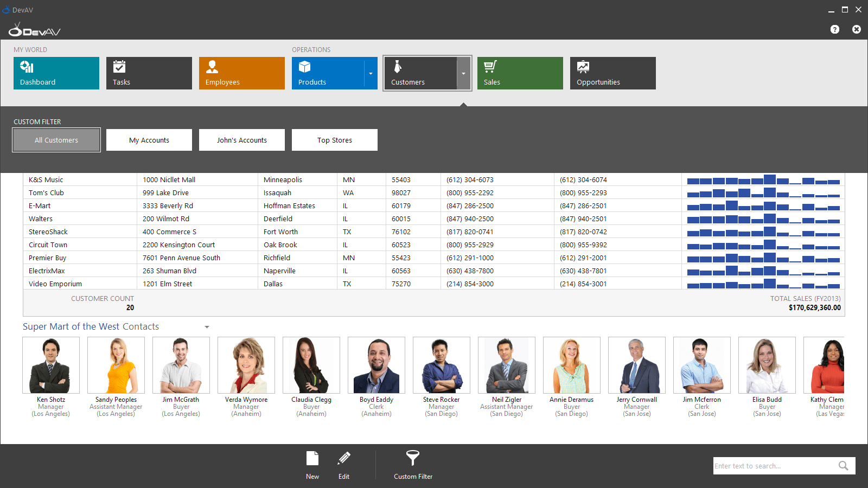Open the Super Mart of the West Contacts dropdown
Screen dimensions: 868x488
[207, 327]
